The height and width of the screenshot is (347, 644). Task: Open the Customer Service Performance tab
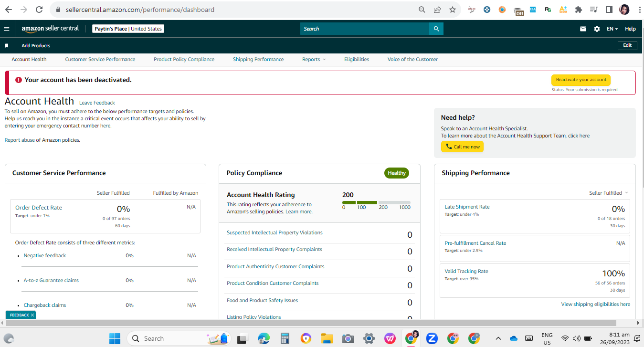100,59
